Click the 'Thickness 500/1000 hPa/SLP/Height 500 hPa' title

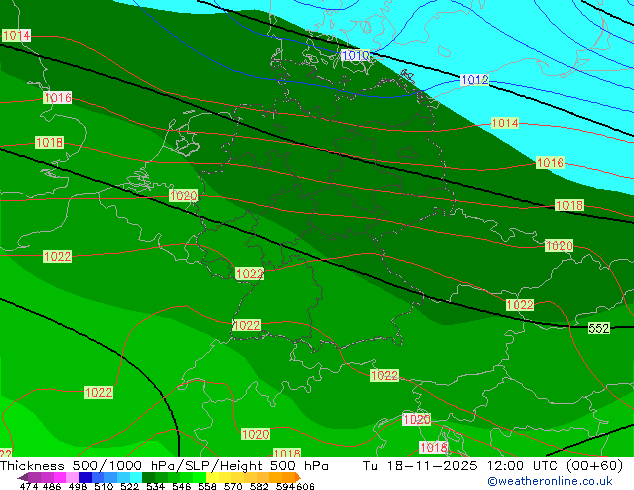click(164, 466)
